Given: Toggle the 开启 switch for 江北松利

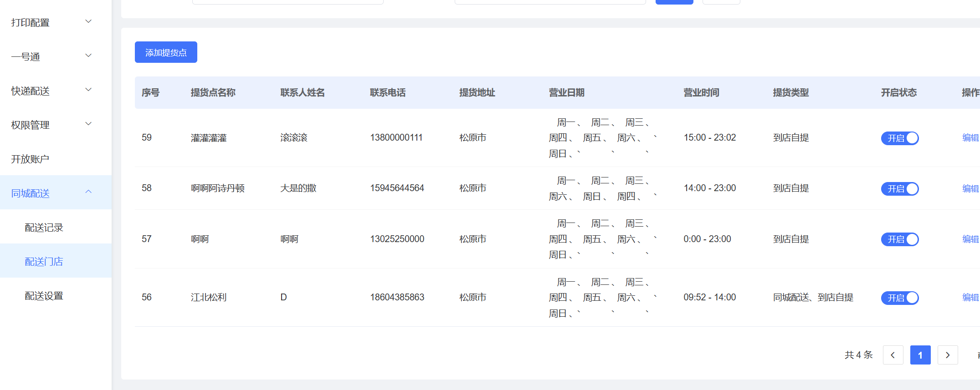Looking at the screenshot, I should tap(899, 298).
